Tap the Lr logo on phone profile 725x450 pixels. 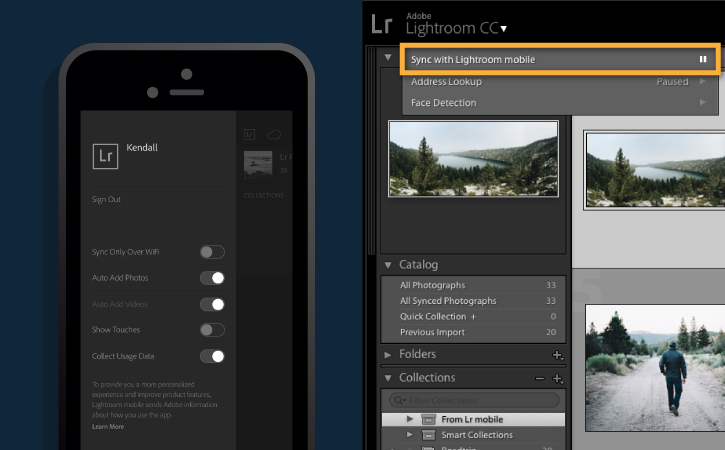tap(105, 156)
